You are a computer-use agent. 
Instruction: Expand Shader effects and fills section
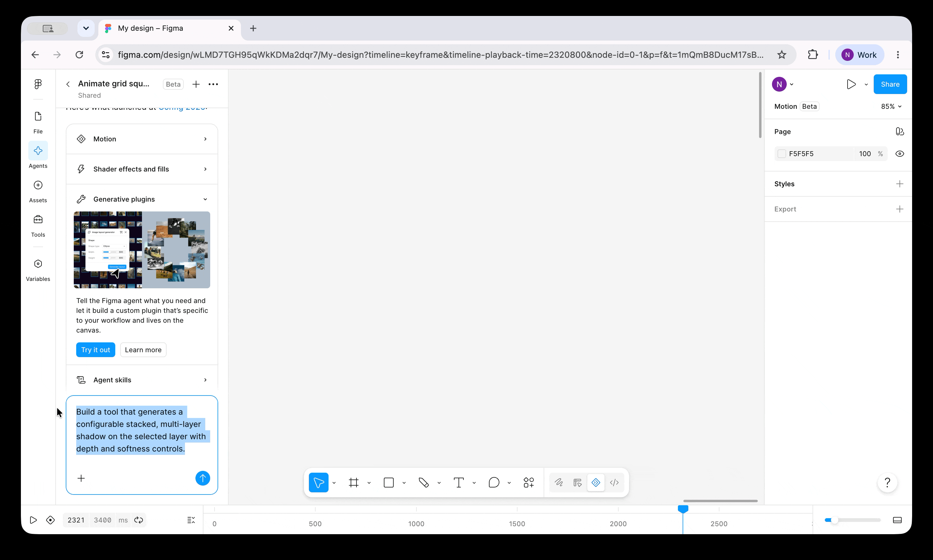(142, 169)
